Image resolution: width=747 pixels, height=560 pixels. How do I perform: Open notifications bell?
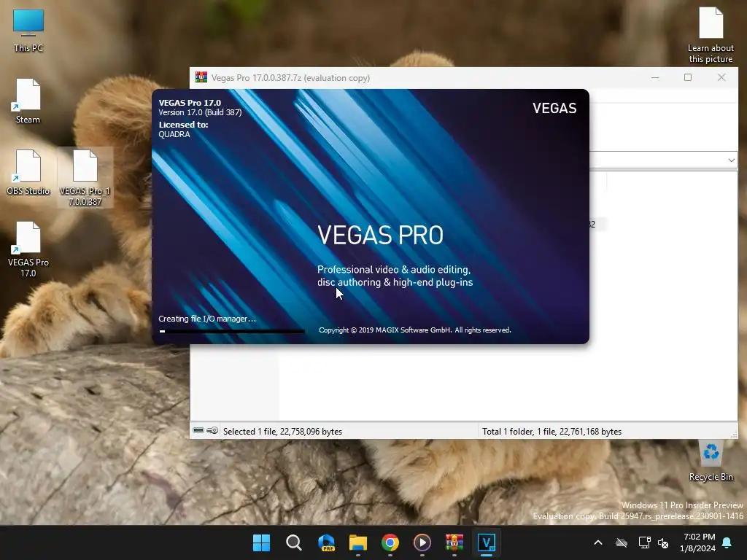(x=727, y=542)
